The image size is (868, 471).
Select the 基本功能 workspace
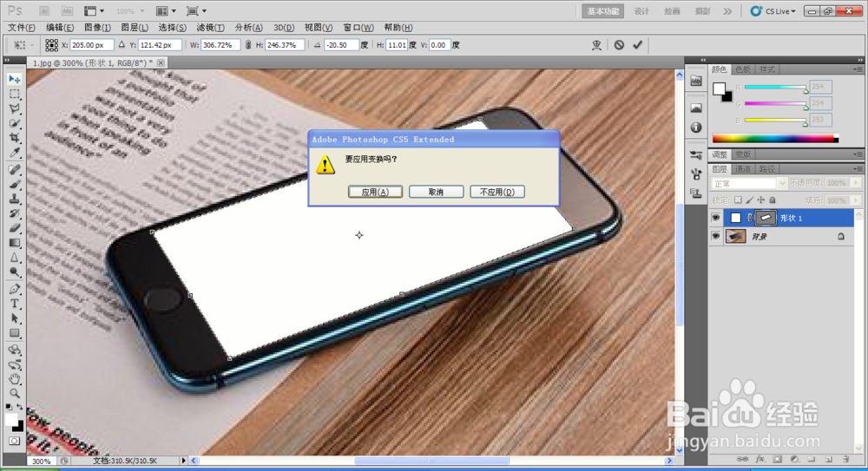[x=603, y=11]
